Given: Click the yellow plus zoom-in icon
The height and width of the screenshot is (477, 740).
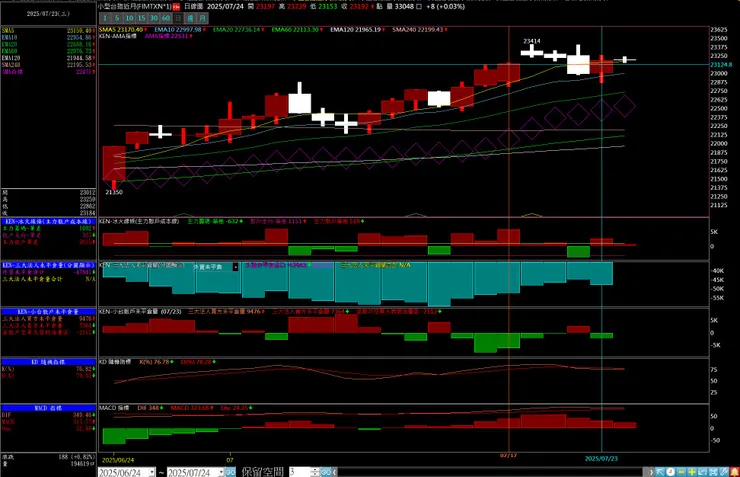Looking at the screenshot, I should 692,472.
